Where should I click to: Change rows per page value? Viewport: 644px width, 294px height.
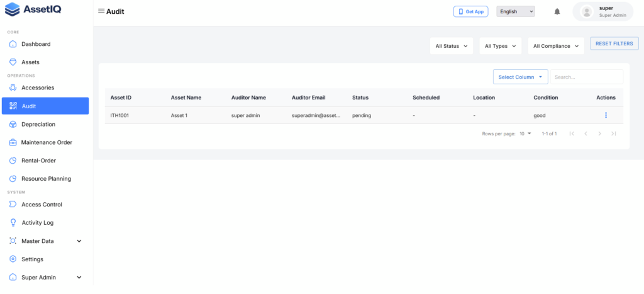(525, 133)
